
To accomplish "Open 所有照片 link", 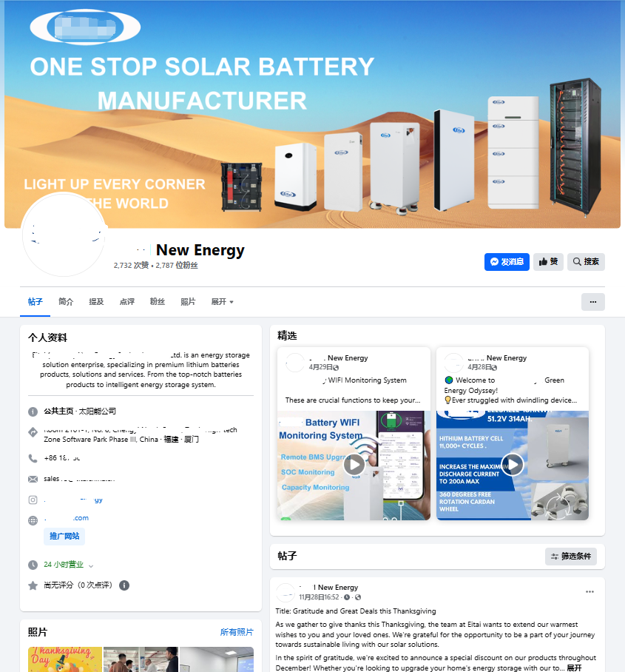I will point(237,632).
